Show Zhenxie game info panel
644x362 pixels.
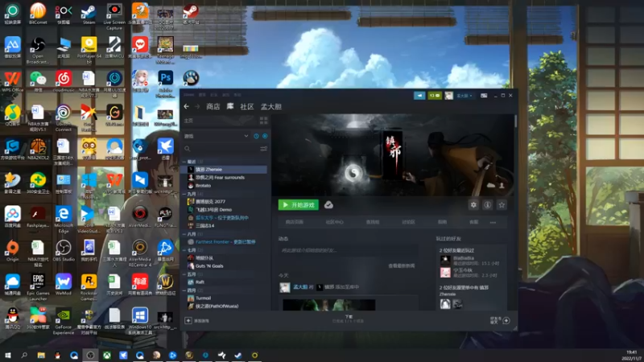[488, 205]
